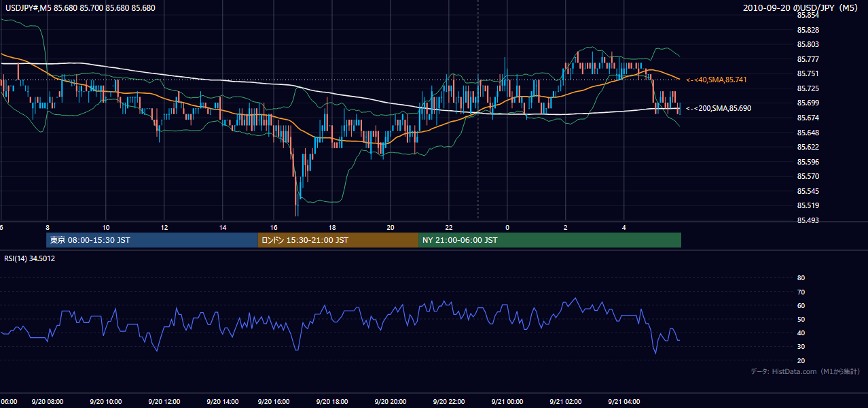Click hour mark 16 under the price chart
The height and width of the screenshot is (408, 868).
tap(273, 226)
